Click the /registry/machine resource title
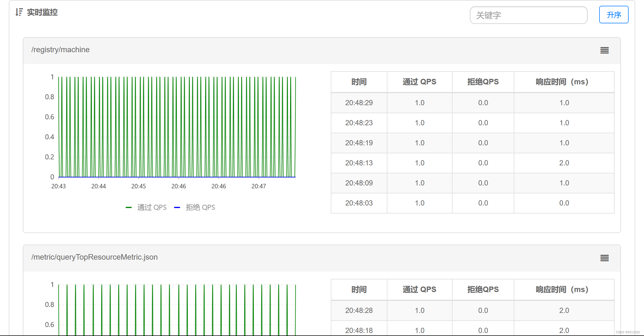 [60, 50]
